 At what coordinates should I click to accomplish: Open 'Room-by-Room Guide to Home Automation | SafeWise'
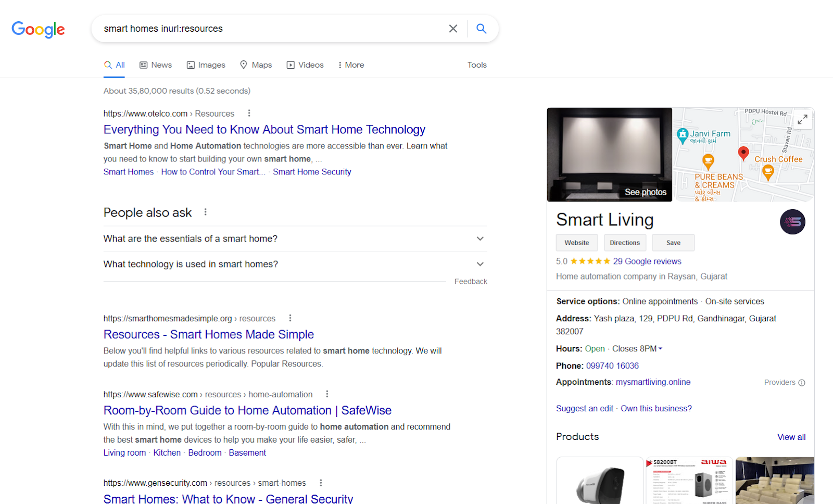tap(247, 411)
